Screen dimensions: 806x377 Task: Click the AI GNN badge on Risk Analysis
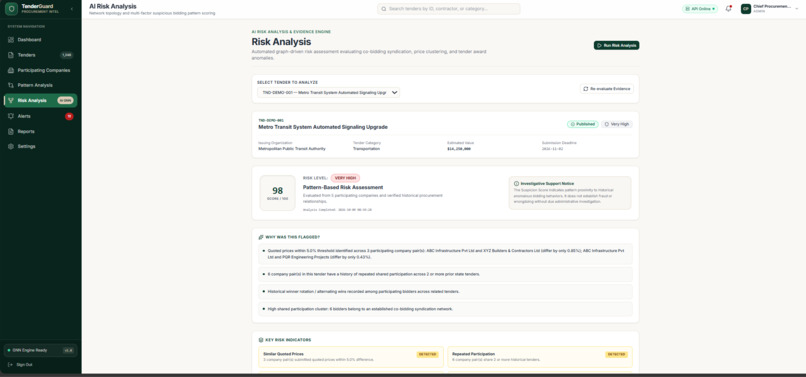point(65,100)
